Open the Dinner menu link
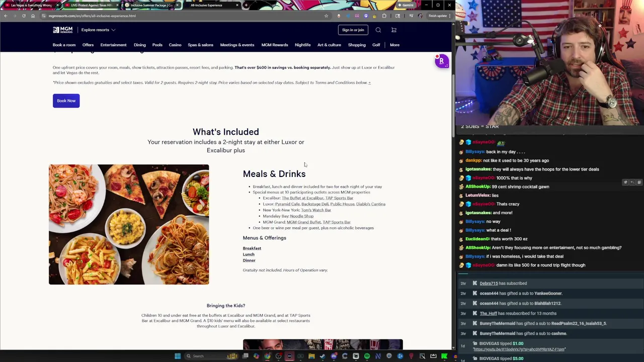644x362 pixels. pyautogui.click(x=249, y=260)
